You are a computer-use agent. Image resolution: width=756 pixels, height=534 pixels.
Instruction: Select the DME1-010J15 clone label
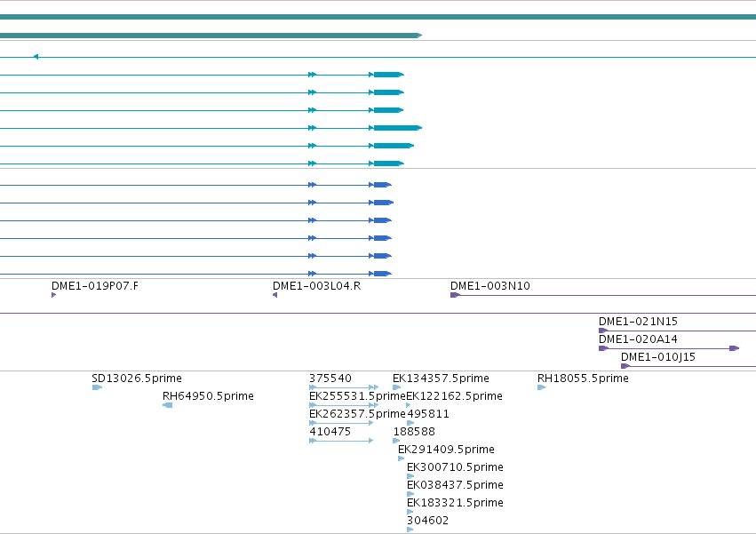tap(658, 357)
